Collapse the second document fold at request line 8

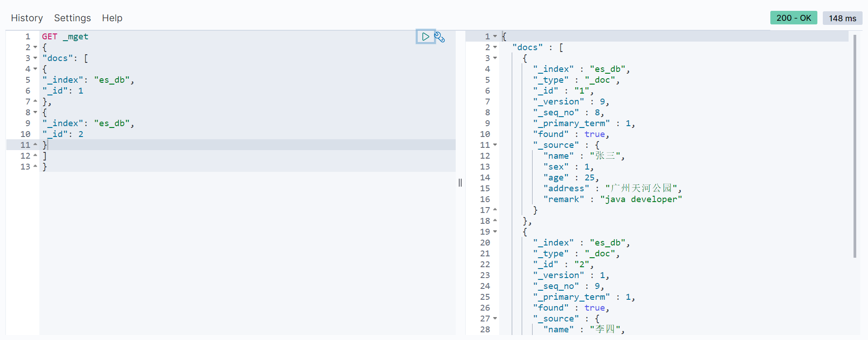[x=35, y=113]
